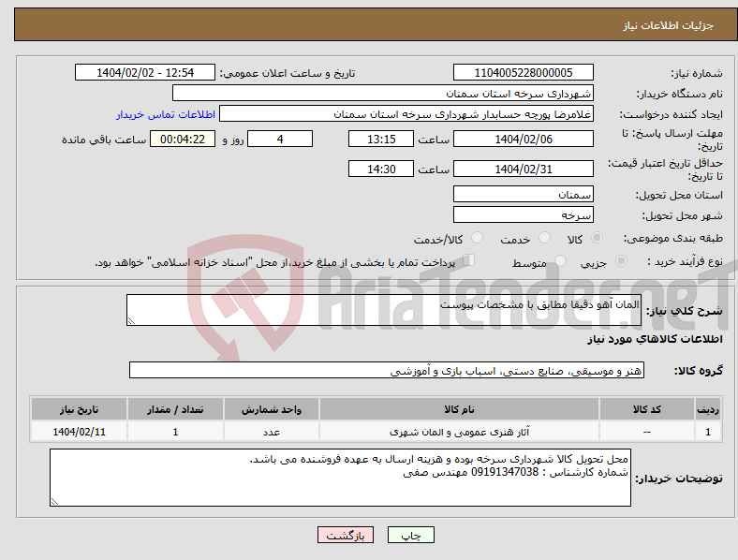The width and height of the screenshot is (738, 560).
Task: Click the validity time field 14:30
Action: click(x=381, y=169)
